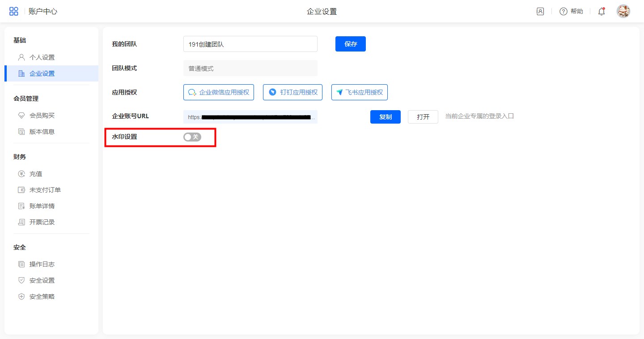This screenshot has height=339, width=644.
Task: Open 版本信息 in the sidebar
Action: tap(42, 132)
